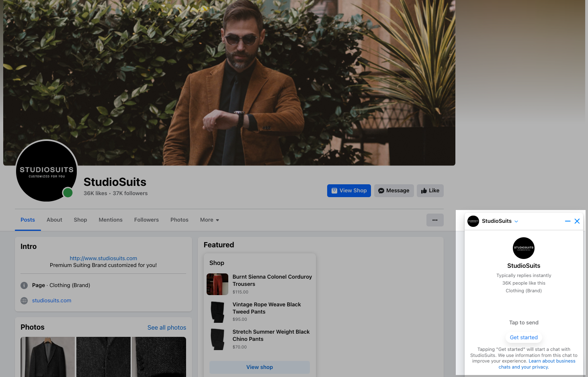Click the View Shop button with bag icon
Viewport: 588px width, 377px height.
pyautogui.click(x=349, y=191)
